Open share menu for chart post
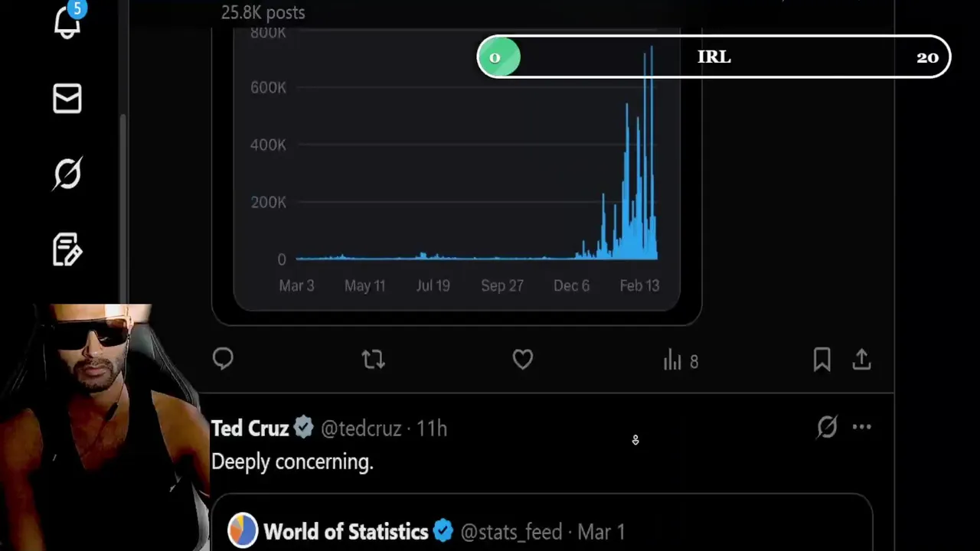Viewport: 980px width, 551px height. (862, 360)
